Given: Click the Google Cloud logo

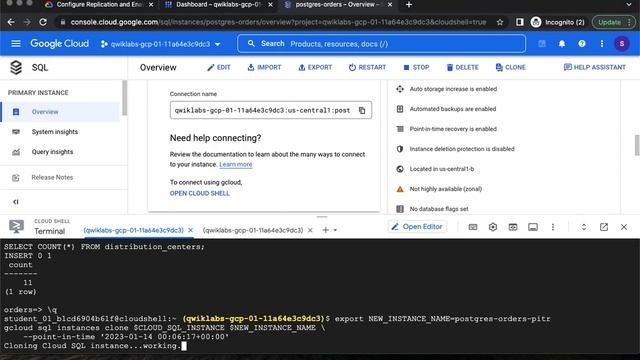Looking at the screenshot, I should pos(59,43).
